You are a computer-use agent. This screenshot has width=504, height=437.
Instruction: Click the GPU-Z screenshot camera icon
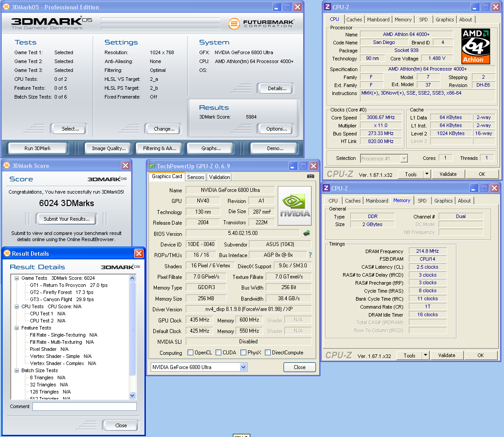[x=311, y=176]
